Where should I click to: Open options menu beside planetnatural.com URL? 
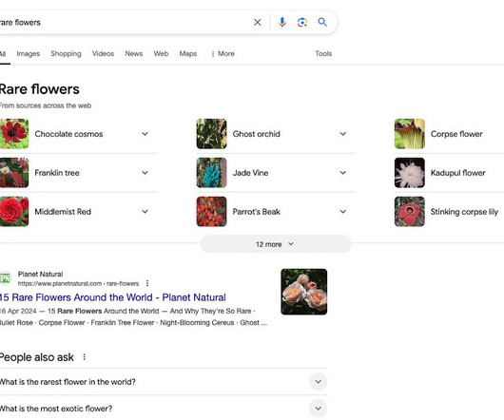(x=147, y=283)
